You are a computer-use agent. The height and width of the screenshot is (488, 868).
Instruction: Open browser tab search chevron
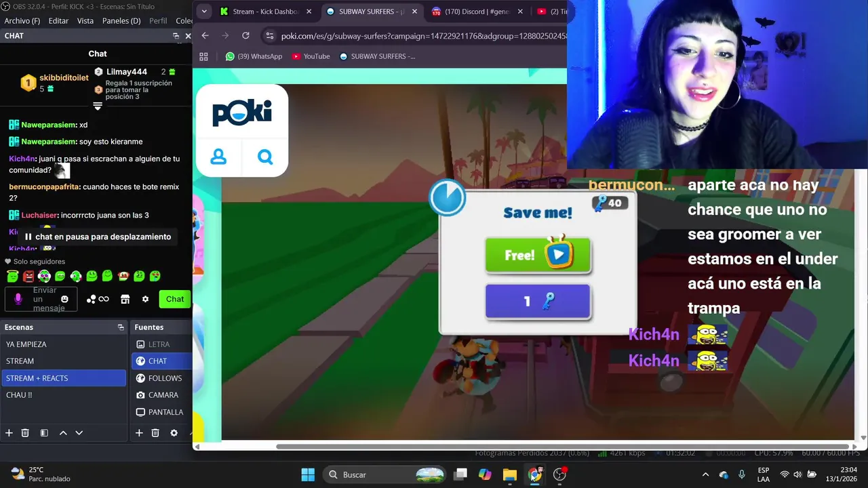[205, 12]
